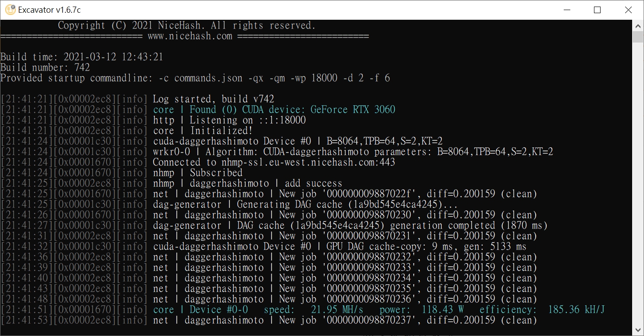Click the 'Generating DAG cache' line

229,204
